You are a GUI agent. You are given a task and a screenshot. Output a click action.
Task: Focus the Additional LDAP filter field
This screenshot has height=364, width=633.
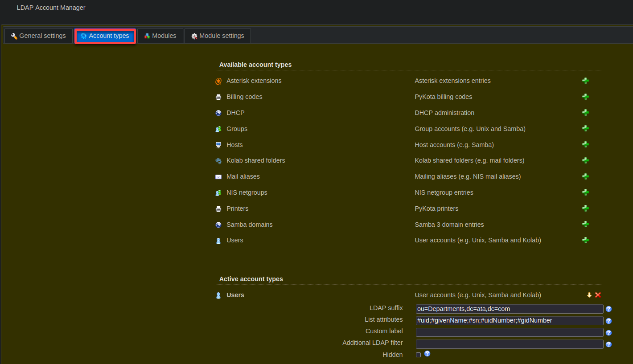point(510,344)
